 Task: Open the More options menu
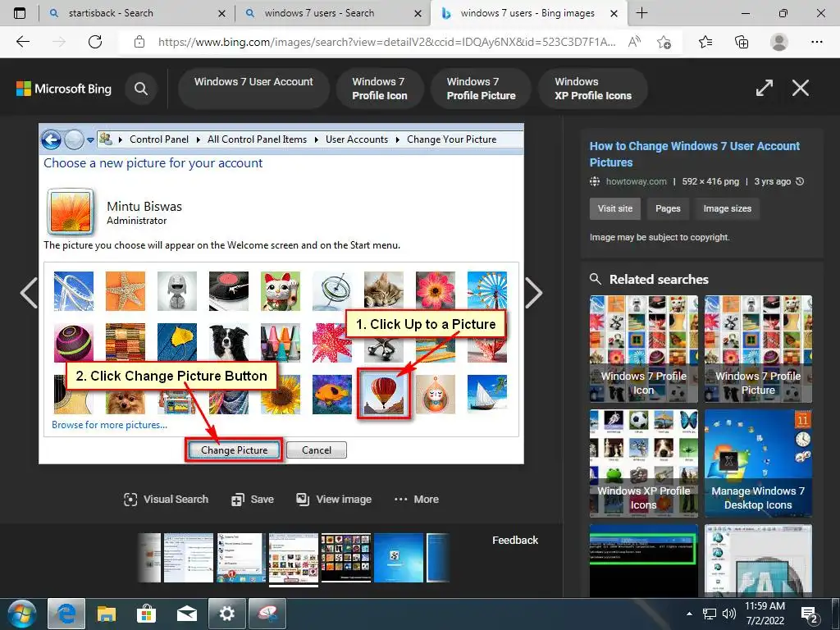tap(416, 500)
